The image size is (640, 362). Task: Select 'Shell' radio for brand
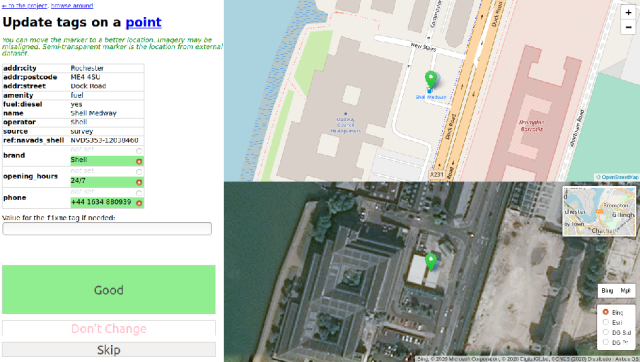139,161
